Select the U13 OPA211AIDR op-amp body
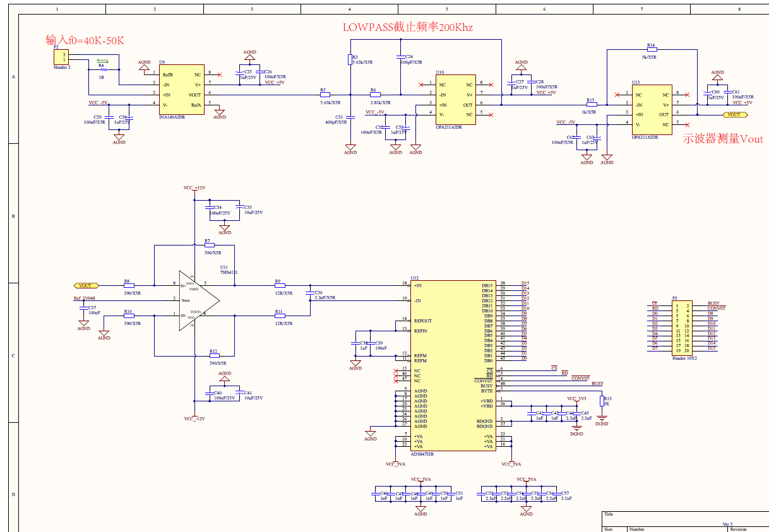 pyautogui.click(x=652, y=109)
